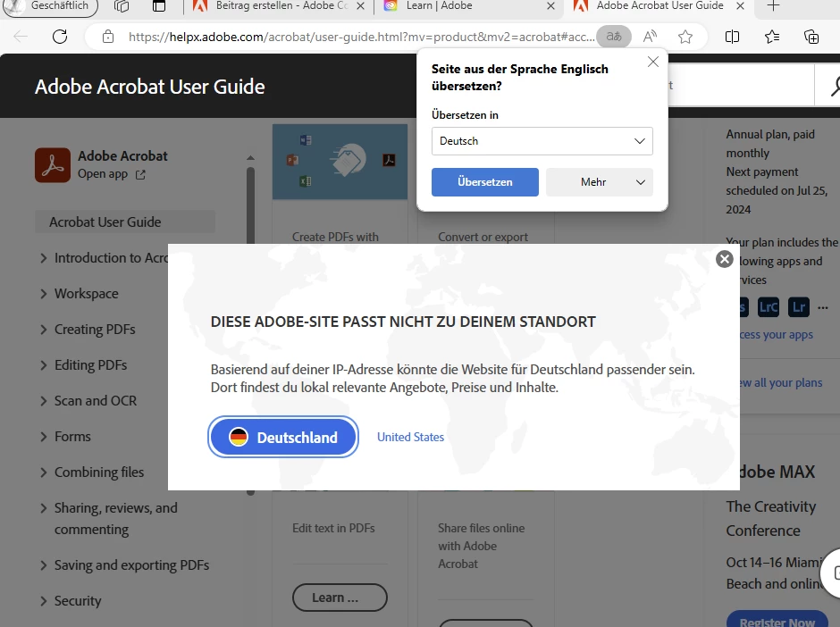
Task: Click the Adobe Acrobat User Guide heading
Action: coord(149,87)
